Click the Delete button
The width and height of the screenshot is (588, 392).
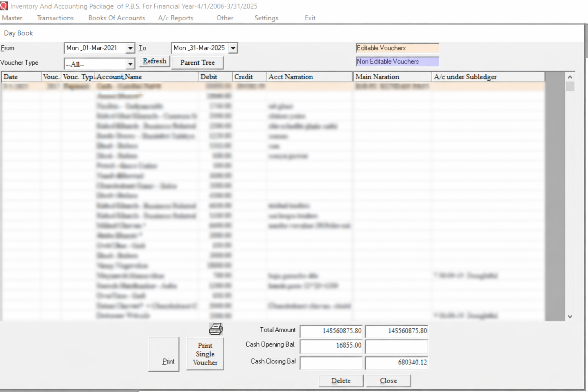click(341, 381)
